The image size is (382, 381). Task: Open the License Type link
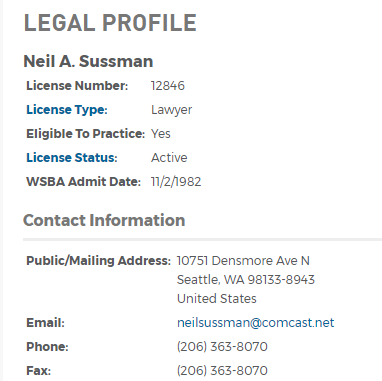pyautogui.click(x=67, y=110)
